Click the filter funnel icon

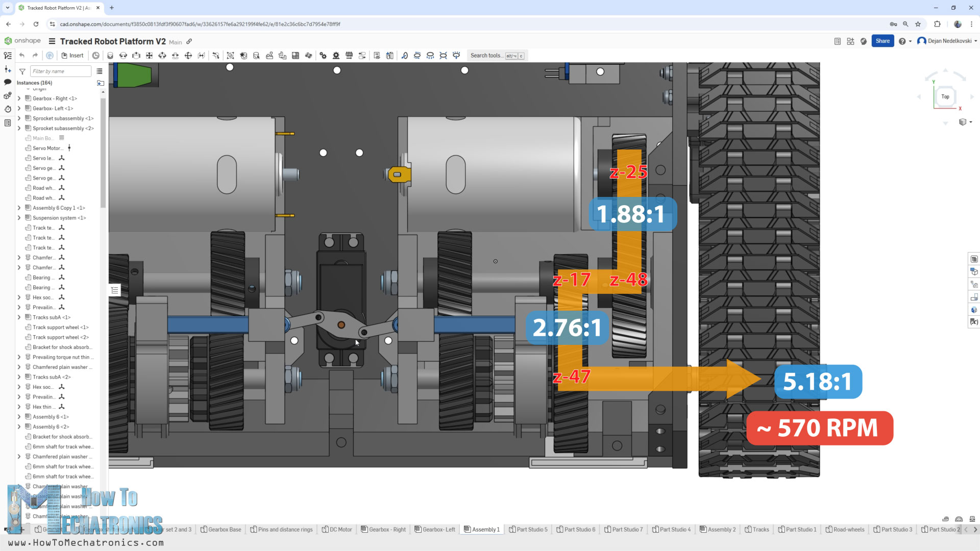22,71
